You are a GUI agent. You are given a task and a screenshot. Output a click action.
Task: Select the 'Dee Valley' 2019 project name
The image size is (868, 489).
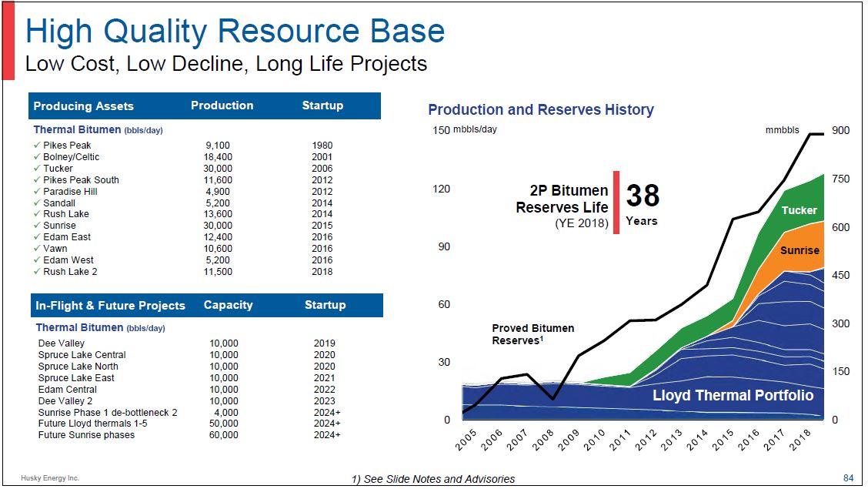pyautogui.click(x=62, y=343)
